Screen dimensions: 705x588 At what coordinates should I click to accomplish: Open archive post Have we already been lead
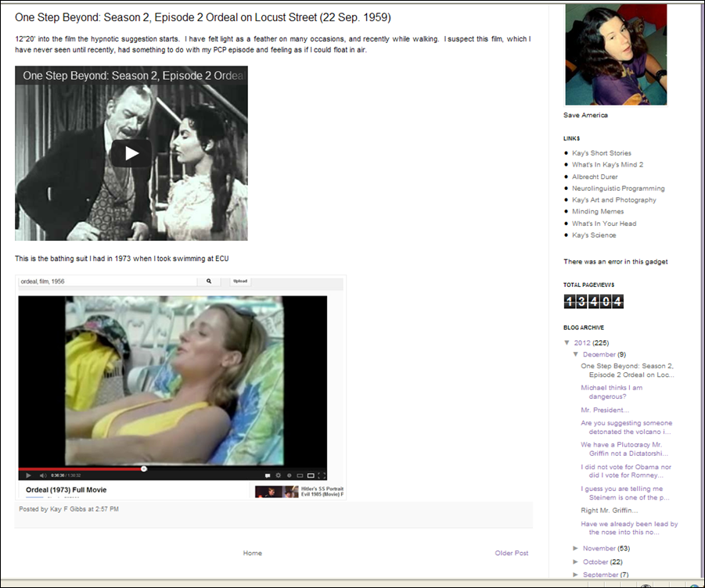[629, 529]
